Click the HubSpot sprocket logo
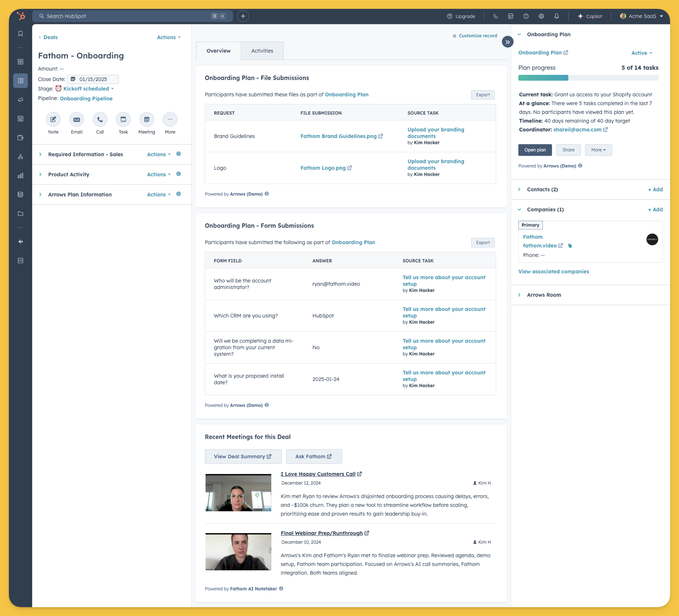This screenshot has width=679, height=616. (21, 16)
